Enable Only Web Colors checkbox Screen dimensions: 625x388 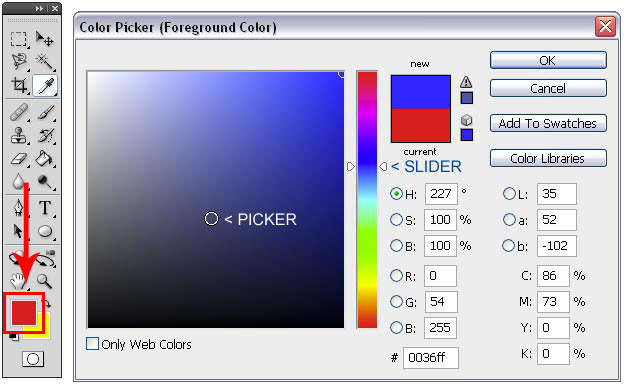pyautogui.click(x=92, y=344)
